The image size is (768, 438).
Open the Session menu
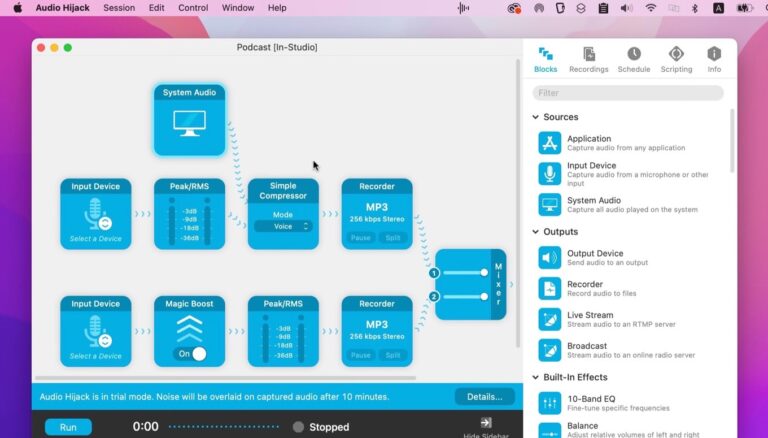pos(119,8)
